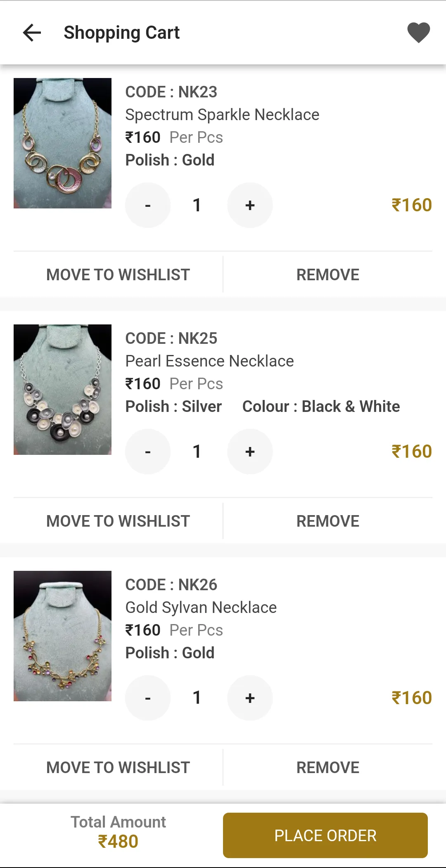Decrease quantity of Spectrum Sparkle Necklace
This screenshot has width=446, height=868.
148,205
